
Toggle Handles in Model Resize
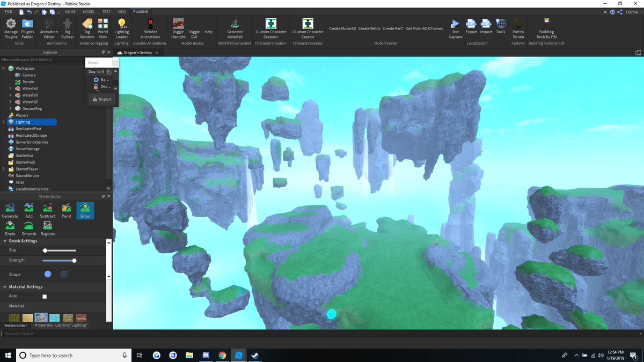coord(178,28)
